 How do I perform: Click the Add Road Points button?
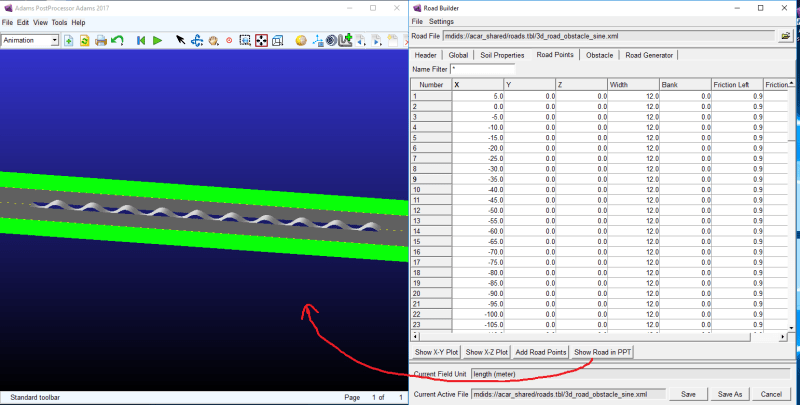pyautogui.click(x=541, y=352)
